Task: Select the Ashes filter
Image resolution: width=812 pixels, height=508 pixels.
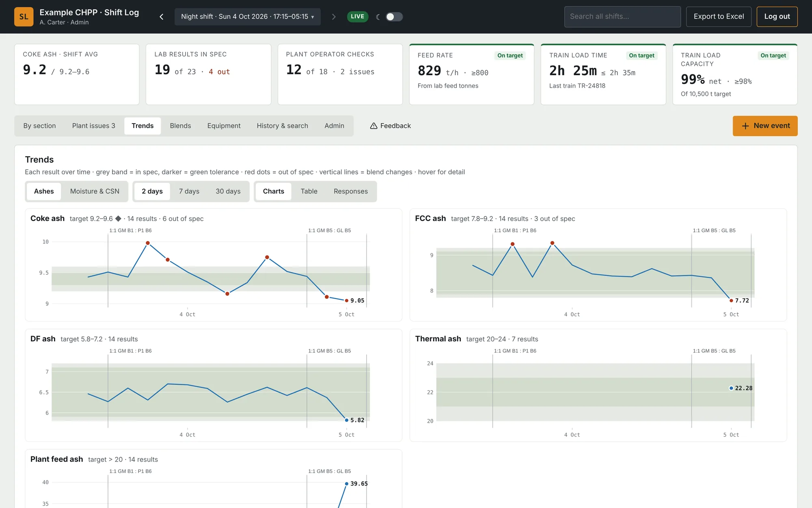Action: [44, 191]
